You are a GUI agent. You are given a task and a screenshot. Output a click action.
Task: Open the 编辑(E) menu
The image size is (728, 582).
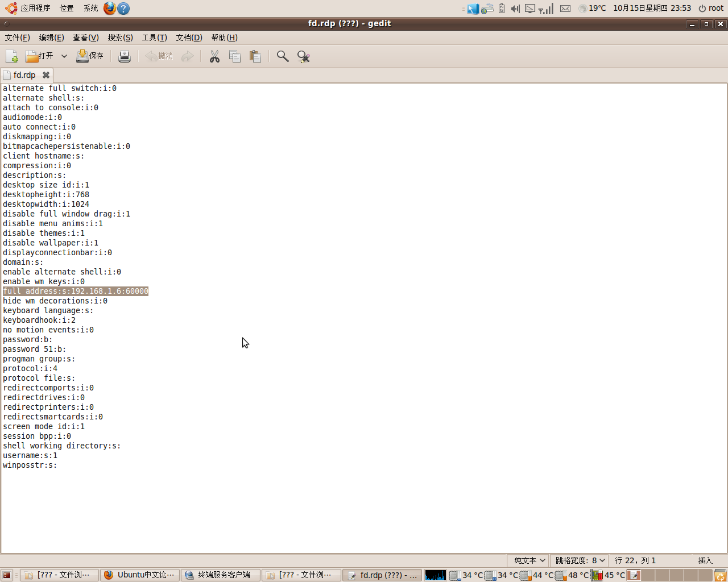[51, 38]
